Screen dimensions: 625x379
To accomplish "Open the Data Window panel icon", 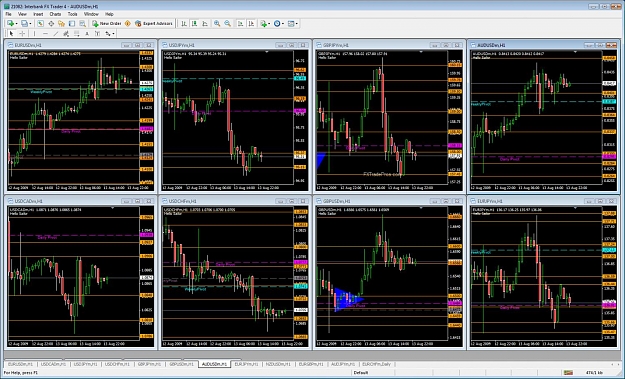I will (x=51, y=24).
